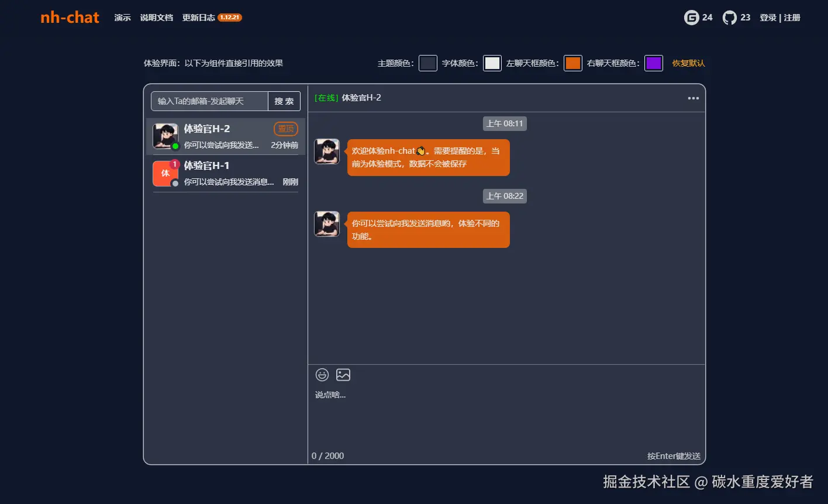Open chat options via the ellipsis icon
The height and width of the screenshot is (504, 828).
click(693, 98)
